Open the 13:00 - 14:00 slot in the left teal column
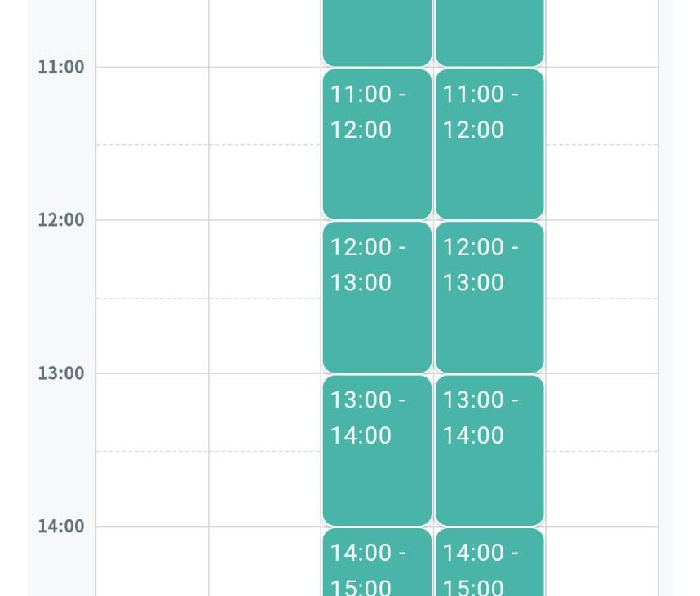700x596 pixels. pos(377,450)
